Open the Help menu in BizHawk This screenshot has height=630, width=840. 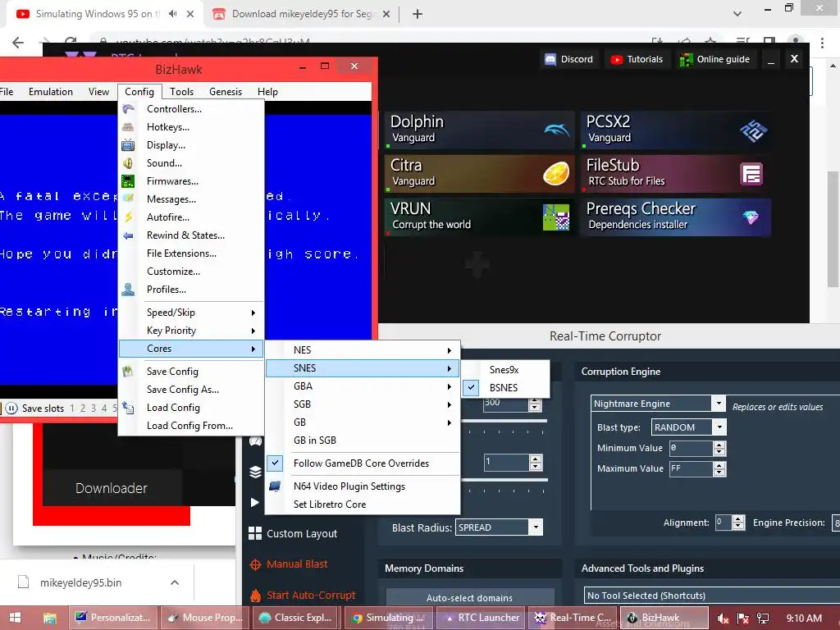click(x=267, y=92)
